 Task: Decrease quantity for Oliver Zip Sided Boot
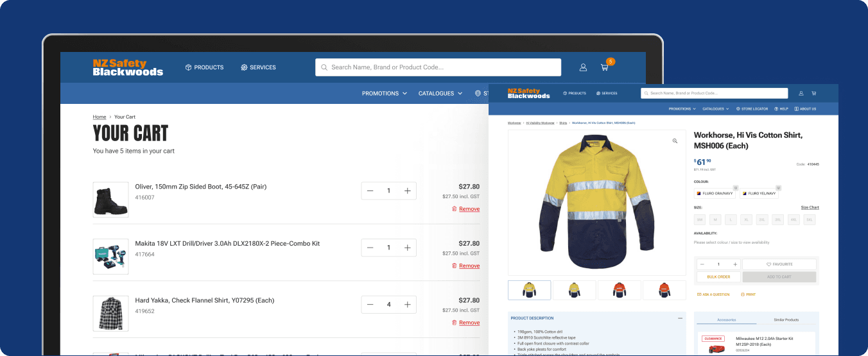pyautogui.click(x=370, y=191)
